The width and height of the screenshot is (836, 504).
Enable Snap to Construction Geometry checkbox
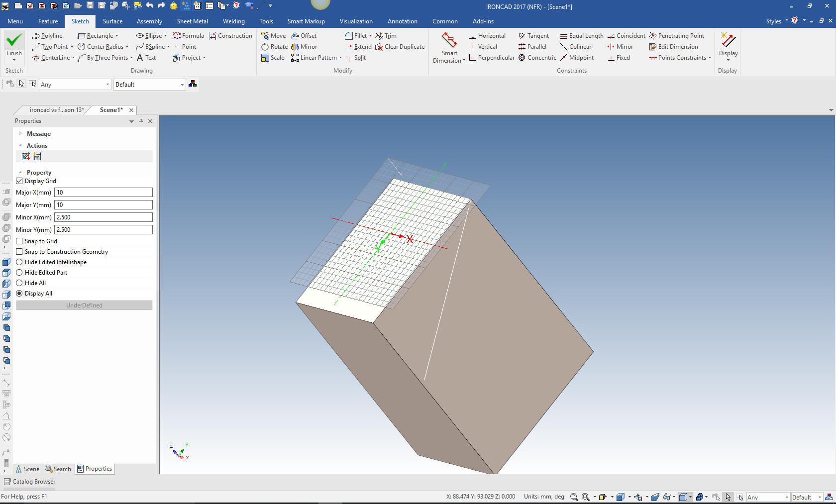(x=19, y=252)
